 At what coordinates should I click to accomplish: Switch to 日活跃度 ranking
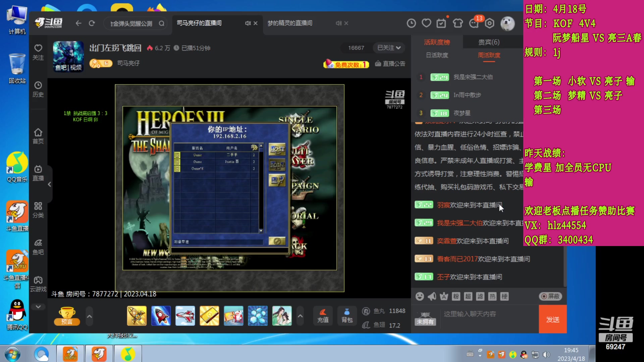pos(437,55)
